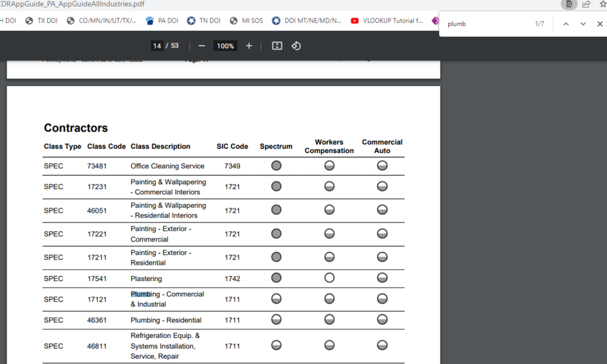Zoom in using the plus button
The height and width of the screenshot is (364, 607).
coord(249,46)
